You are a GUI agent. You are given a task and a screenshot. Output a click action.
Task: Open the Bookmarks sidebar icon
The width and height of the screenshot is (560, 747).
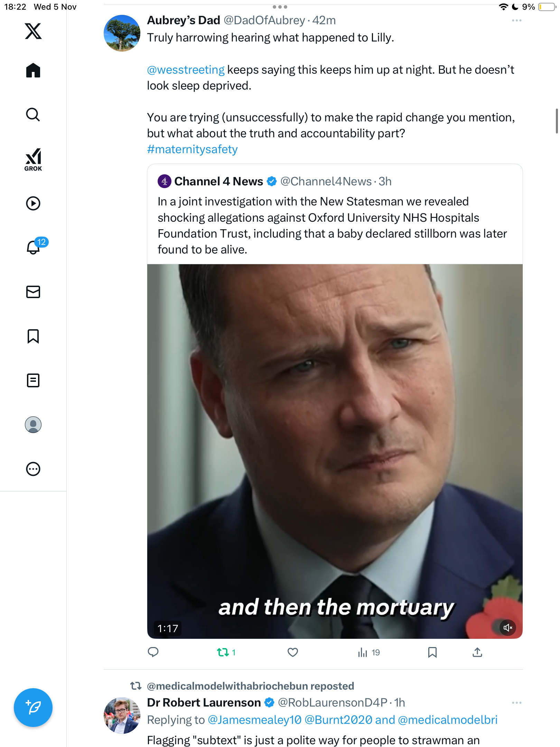point(33,336)
